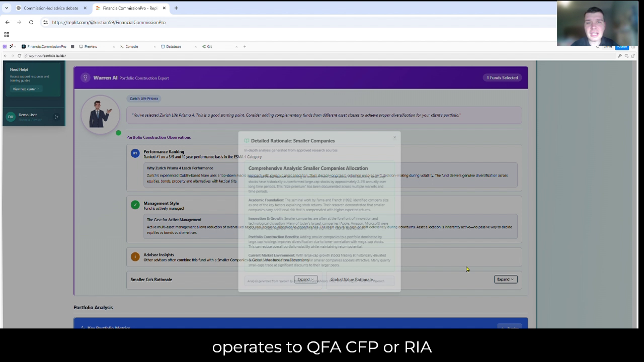Close the Detailed Rationale dialog
The width and height of the screenshot is (644, 362).
point(394,137)
